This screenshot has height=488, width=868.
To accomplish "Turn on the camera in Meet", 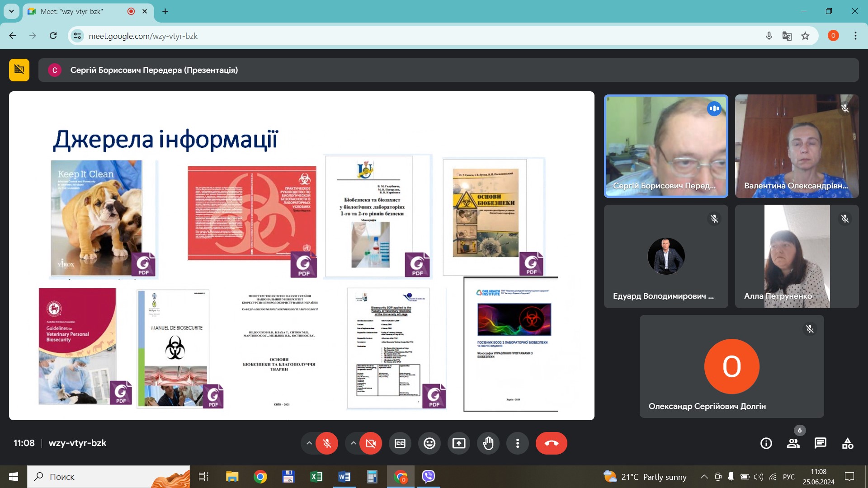I will point(371,443).
